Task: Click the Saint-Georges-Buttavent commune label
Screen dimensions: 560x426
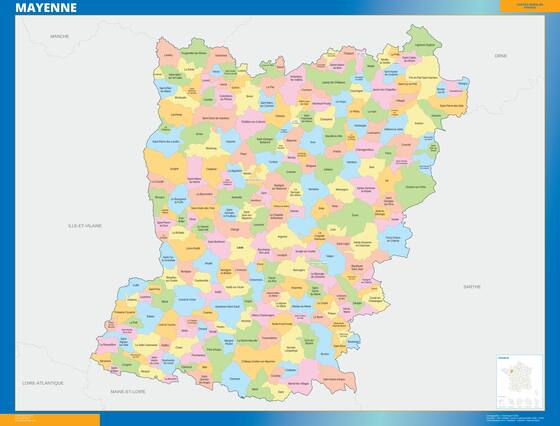Action: point(265,140)
